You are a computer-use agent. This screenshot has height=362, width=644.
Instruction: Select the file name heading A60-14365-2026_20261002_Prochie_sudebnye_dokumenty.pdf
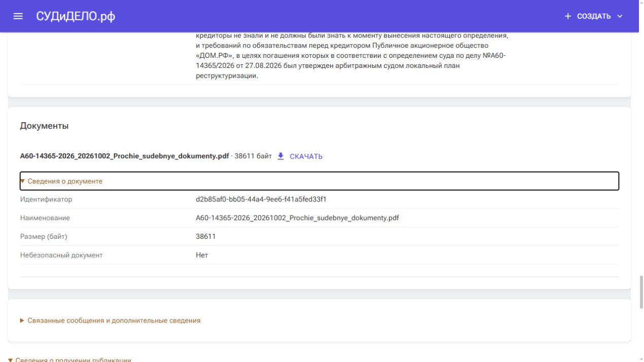pos(124,156)
